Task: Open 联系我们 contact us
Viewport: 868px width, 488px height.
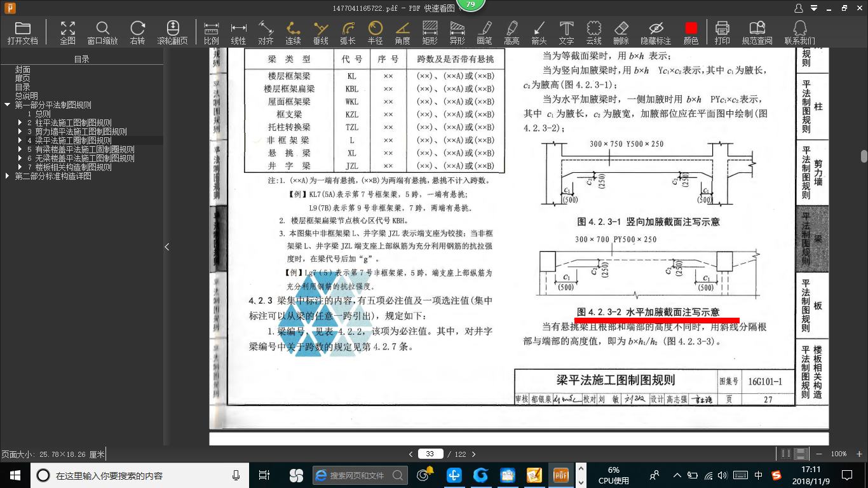Action: pyautogui.click(x=800, y=32)
